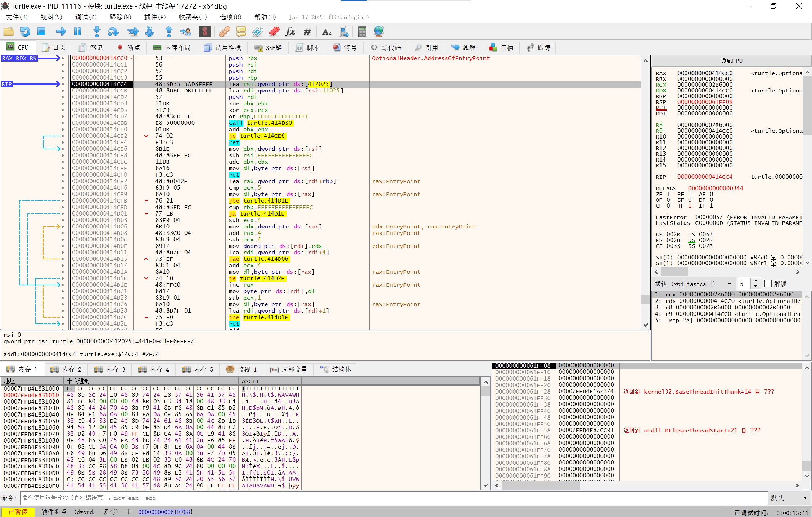
Task: Step into using the down-arrow dot icon
Action: coord(96,32)
